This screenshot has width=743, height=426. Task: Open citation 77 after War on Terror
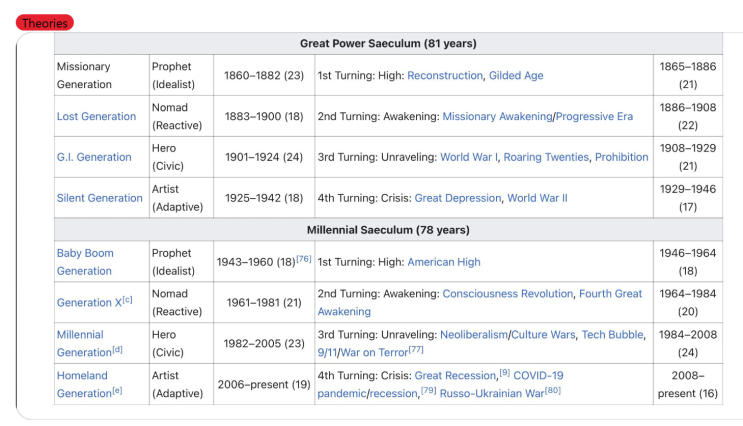[416, 349]
